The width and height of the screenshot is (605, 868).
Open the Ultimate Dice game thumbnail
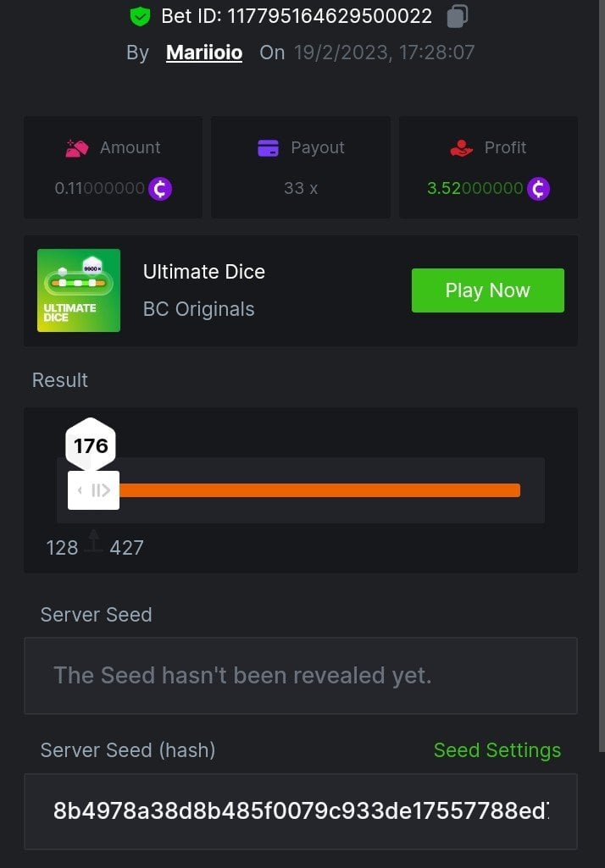coord(79,290)
